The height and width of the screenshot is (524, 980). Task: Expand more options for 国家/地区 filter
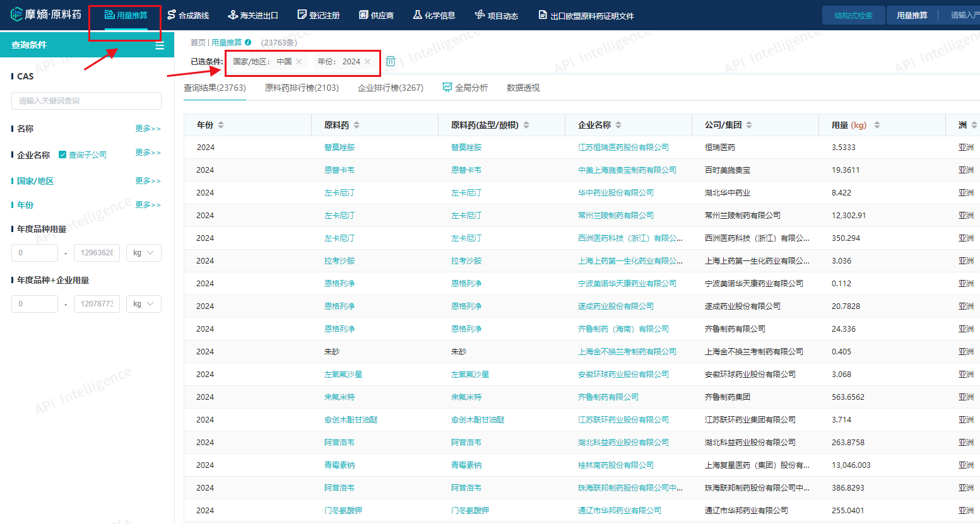(148, 181)
